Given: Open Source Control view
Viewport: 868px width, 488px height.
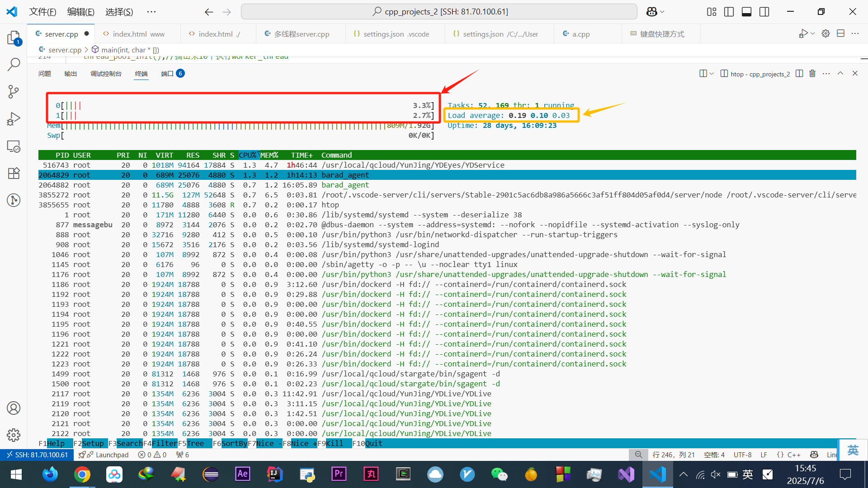Looking at the screenshot, I should (x=14, y=92).
